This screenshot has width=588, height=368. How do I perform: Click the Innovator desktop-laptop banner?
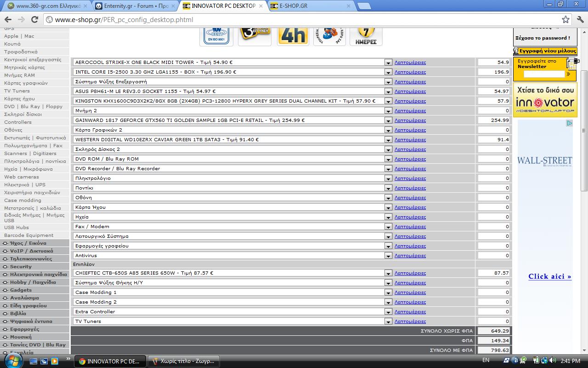545,100
